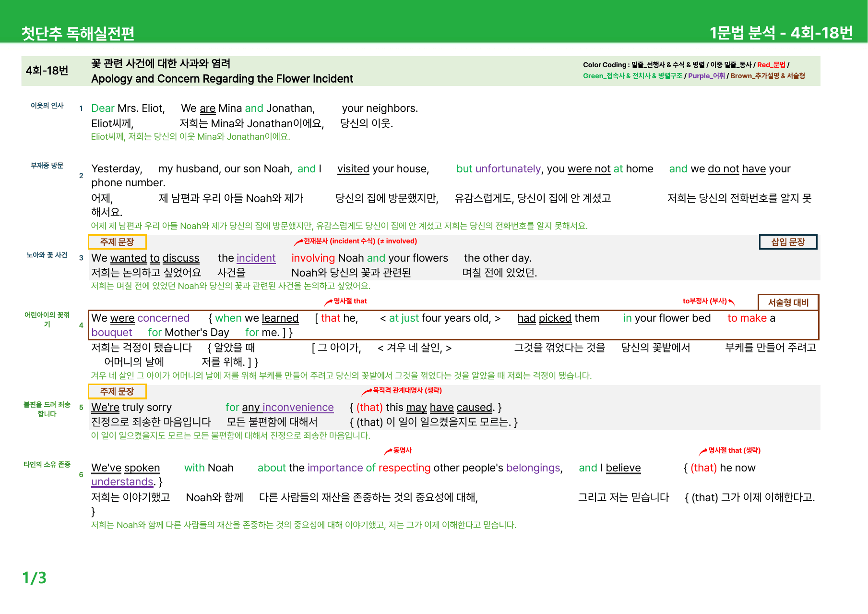Click the red note '명사절 that' above sentence 4
The image size is (868, 614).
click(x=350, y=301)
